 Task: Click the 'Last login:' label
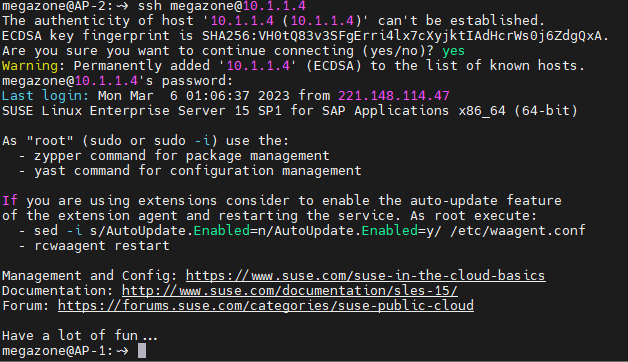point(45,96)
